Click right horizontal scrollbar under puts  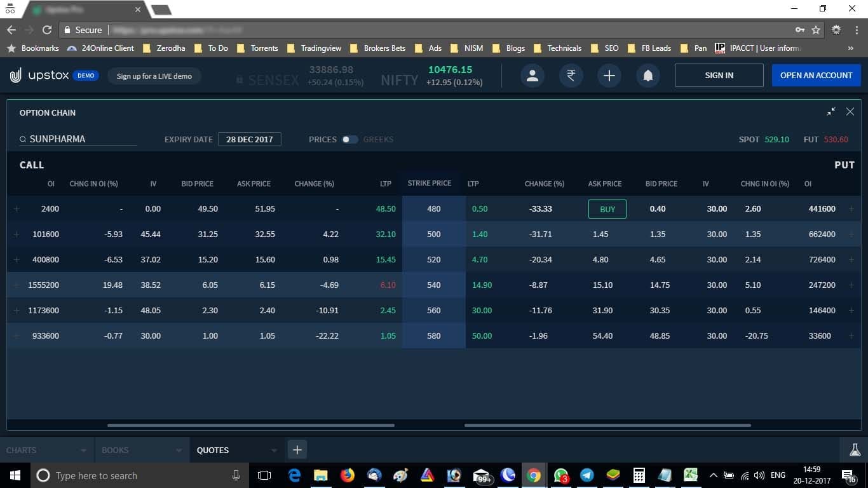click(x=607, y=425)
